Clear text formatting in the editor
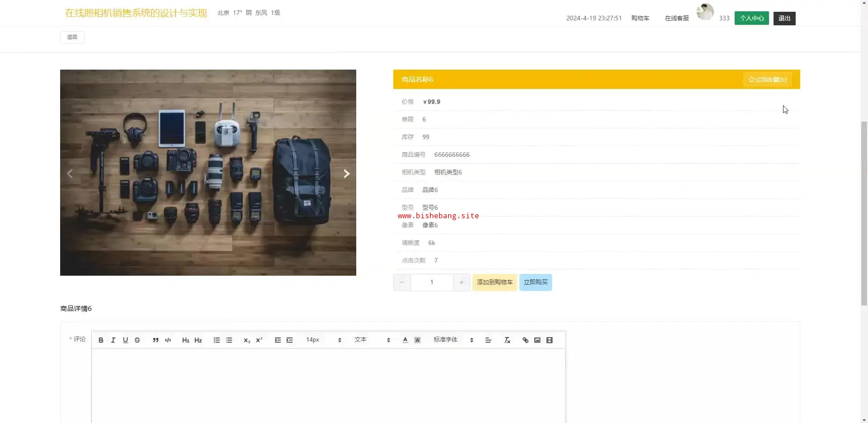 507,340
